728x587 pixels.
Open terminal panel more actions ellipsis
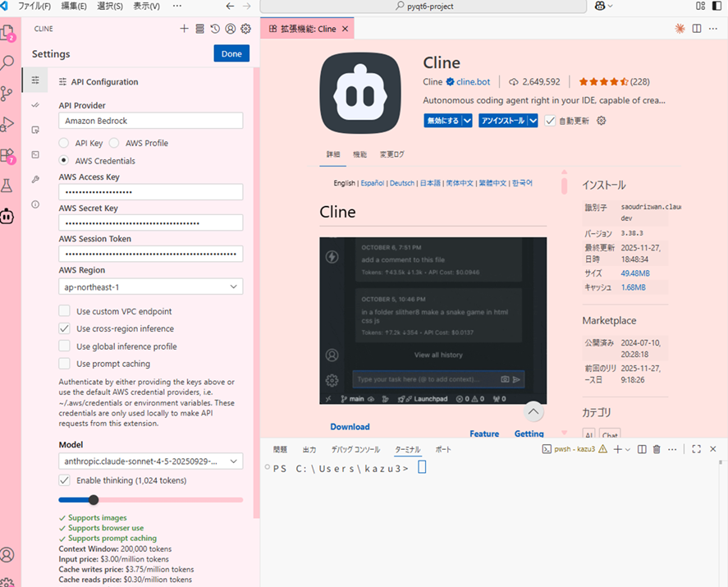coord(672,449)
